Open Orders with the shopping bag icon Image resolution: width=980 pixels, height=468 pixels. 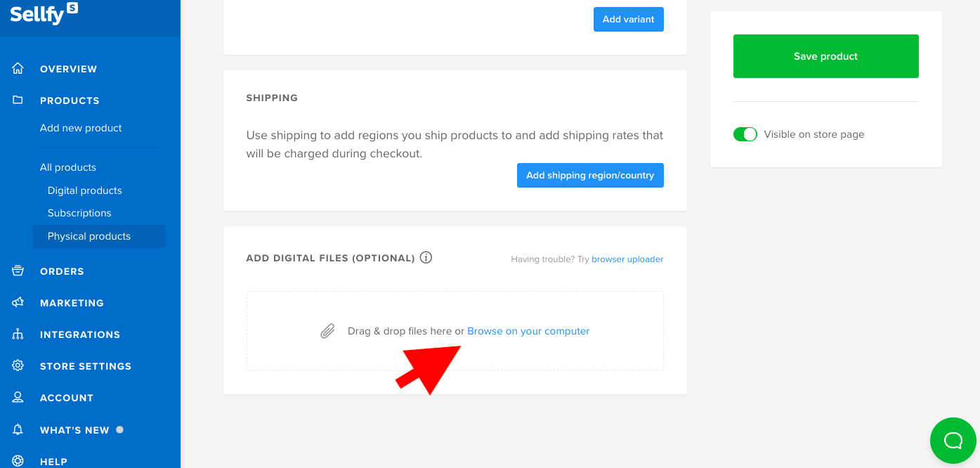tap(17, 271)
